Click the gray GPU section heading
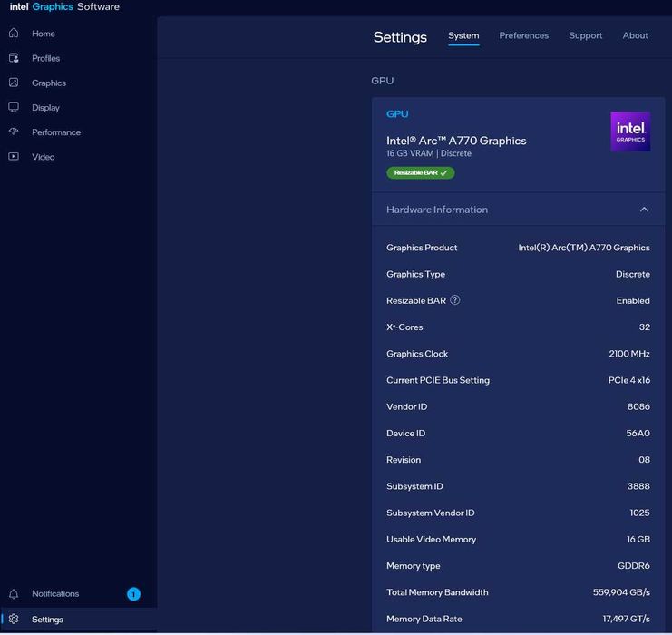The height and width of the screenshot is (635, 672). pyautogui.click(x=383, y=81)
